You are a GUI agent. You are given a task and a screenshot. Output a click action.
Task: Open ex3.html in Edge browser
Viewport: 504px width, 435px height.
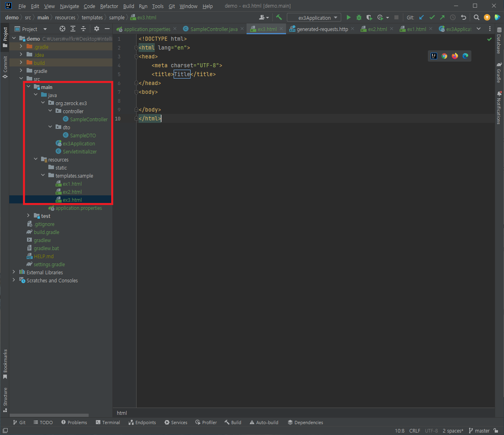(465, 56)
